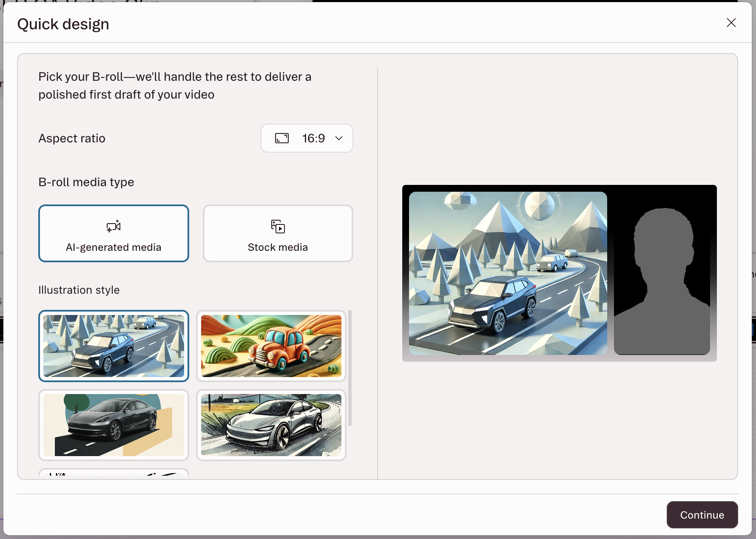Click the aspect ratio frame icon

[281, 138]
